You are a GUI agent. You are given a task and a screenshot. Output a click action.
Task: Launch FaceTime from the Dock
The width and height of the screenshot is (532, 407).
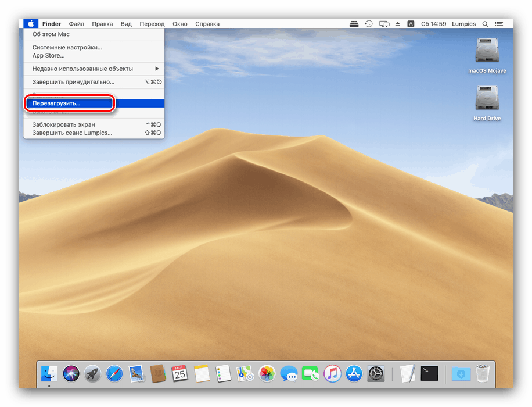(x=311, y=374)
